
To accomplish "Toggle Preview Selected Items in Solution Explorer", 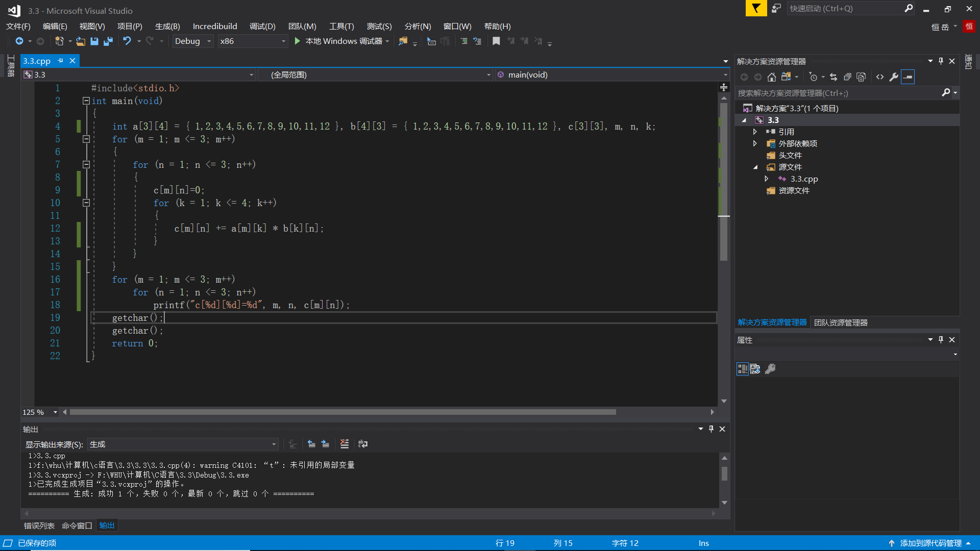I will (908, 77).
